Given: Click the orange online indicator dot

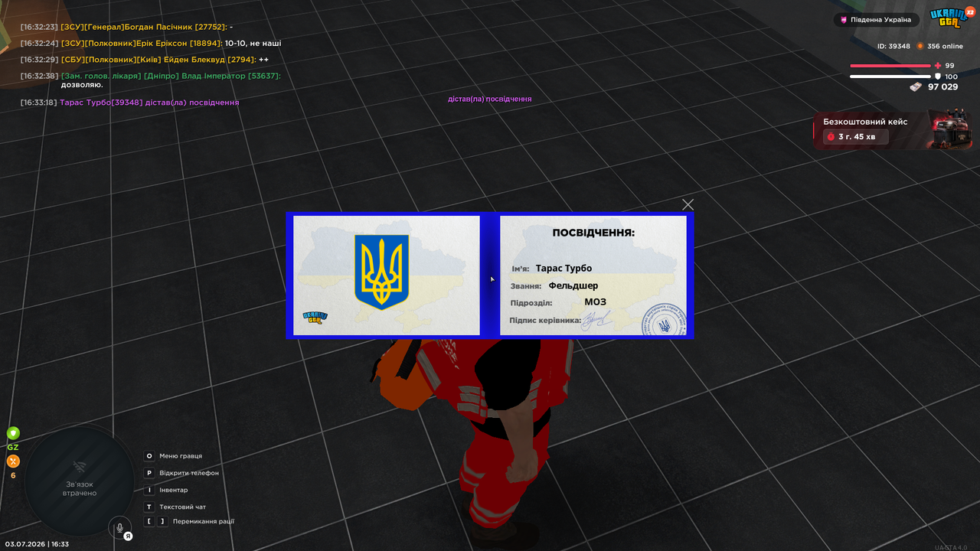Looking at the screenshot, I should click(920, 46).
